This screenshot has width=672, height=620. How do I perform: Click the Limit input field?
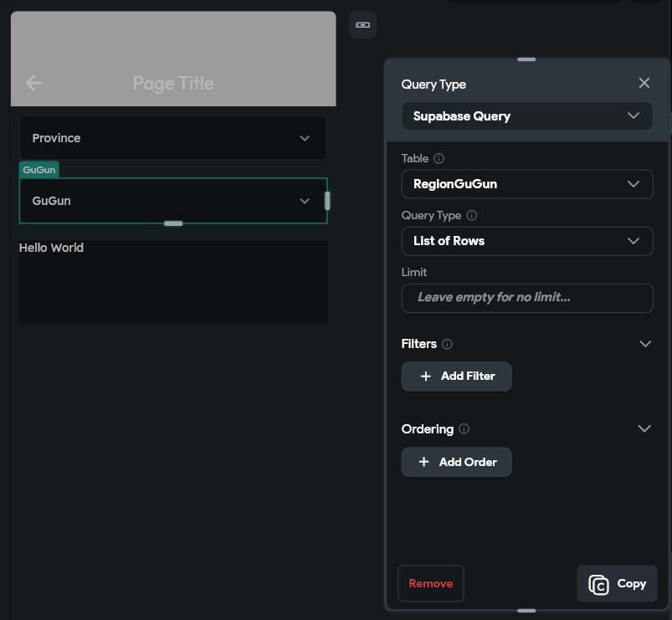(527, 298)
